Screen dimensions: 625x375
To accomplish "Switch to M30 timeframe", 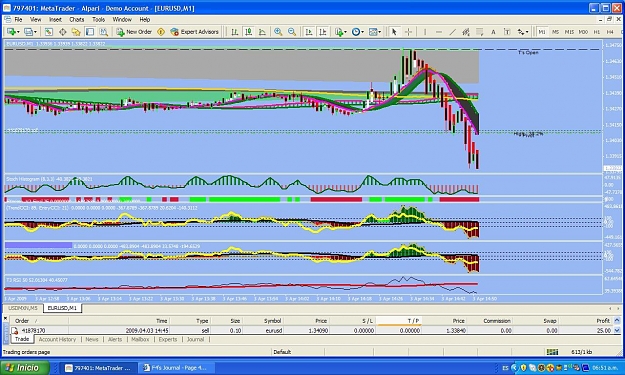I will click(583, 32).
